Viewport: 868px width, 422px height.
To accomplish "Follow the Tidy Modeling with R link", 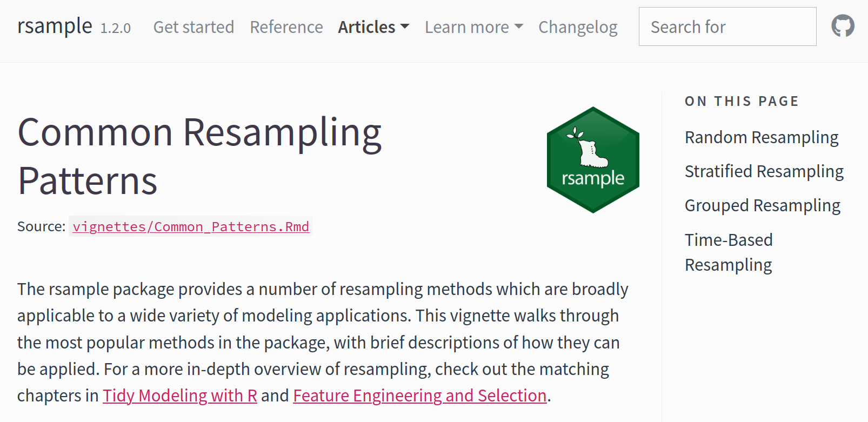I will point(180,396).
